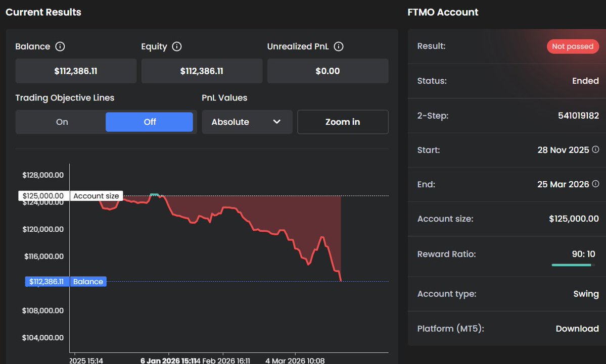Image resolution: width=606 pixels, height=364 pixels.
Task: Click the $125,000.00 axis marker
Action: pos(43,196)
